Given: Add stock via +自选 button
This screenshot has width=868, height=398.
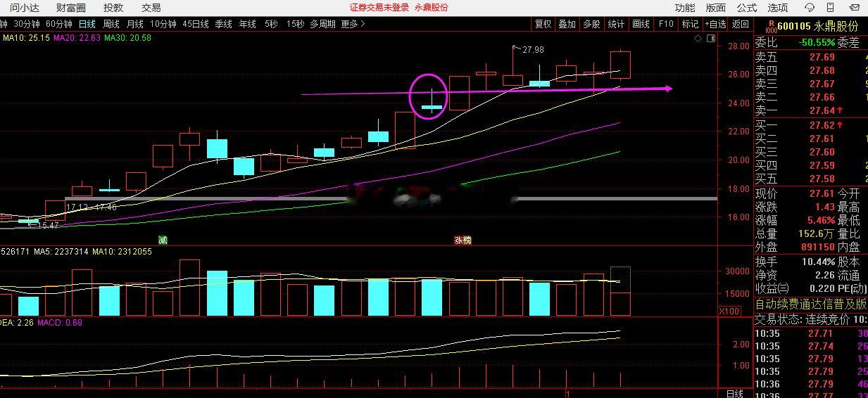Looking at the screenshot, I should (x=715, y=24).
